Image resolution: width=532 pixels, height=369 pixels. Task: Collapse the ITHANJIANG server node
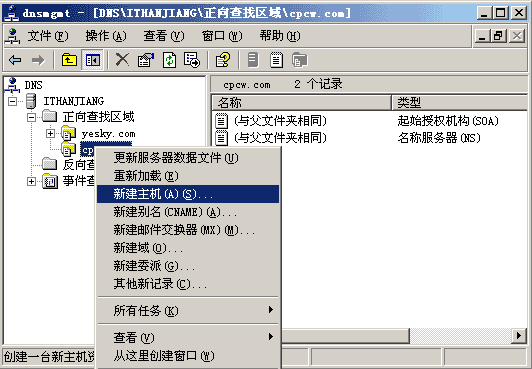(12, 101)
